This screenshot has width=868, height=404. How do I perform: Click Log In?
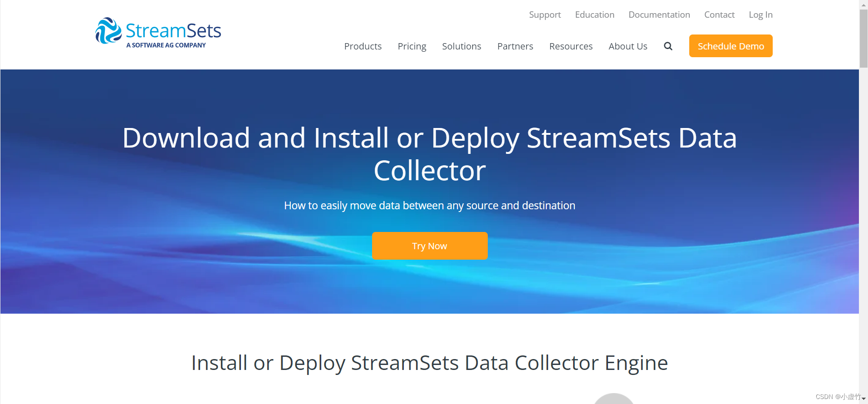760,15
